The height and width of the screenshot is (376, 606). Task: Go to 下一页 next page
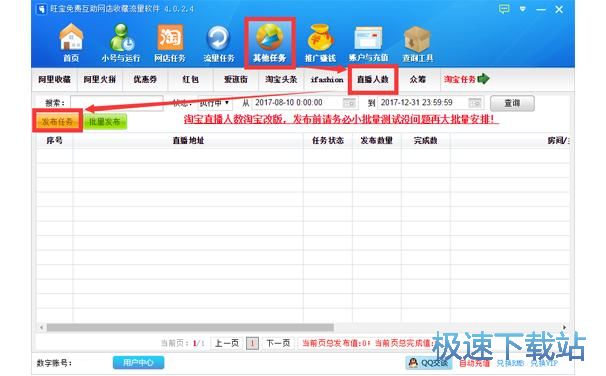pos(278,343)
